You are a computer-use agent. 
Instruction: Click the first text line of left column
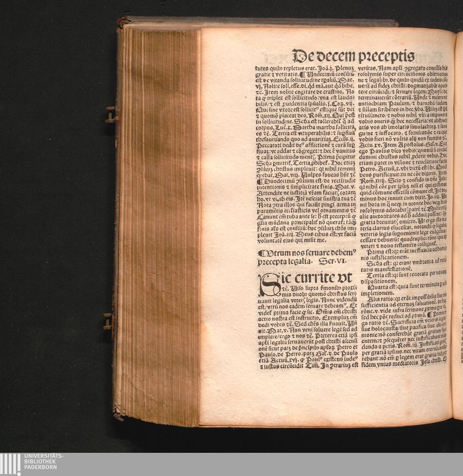(306, 68)
